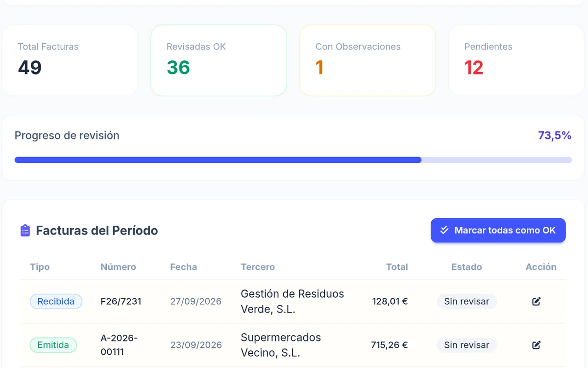588x368 pixels.
Task: Click the date 23/09/2026
Action: 196,345
